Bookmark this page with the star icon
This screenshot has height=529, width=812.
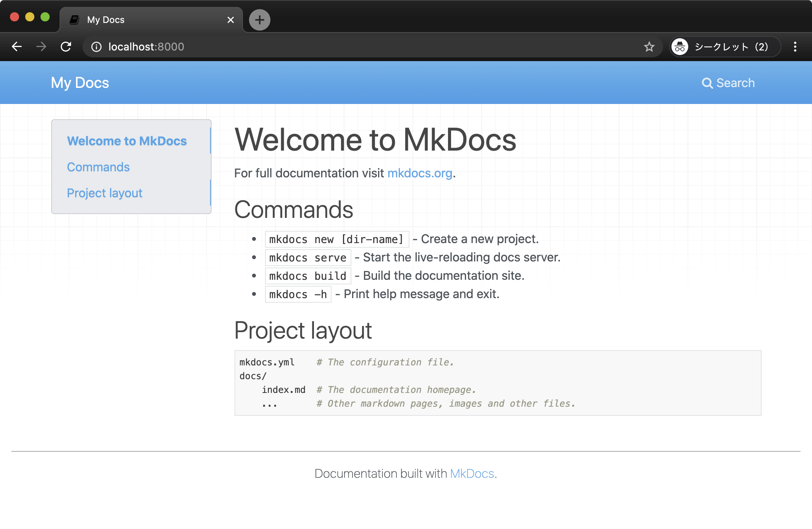coord(649,47)
